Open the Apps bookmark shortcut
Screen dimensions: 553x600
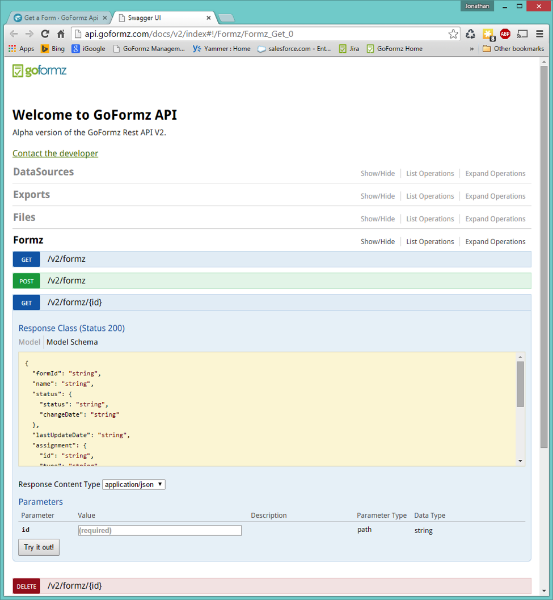click(x=21, y=49)
